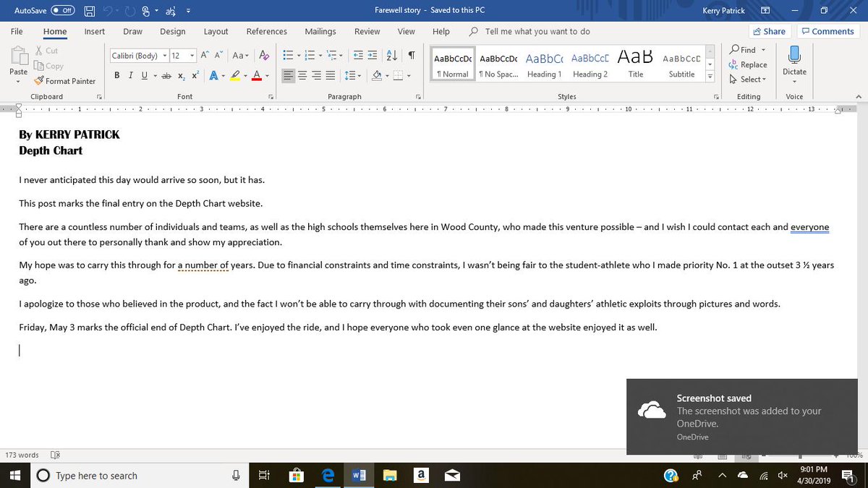Toggle Superscript formatting
Image resolution: width=868 pixels, height=488 pixels.
coord(195,75)
